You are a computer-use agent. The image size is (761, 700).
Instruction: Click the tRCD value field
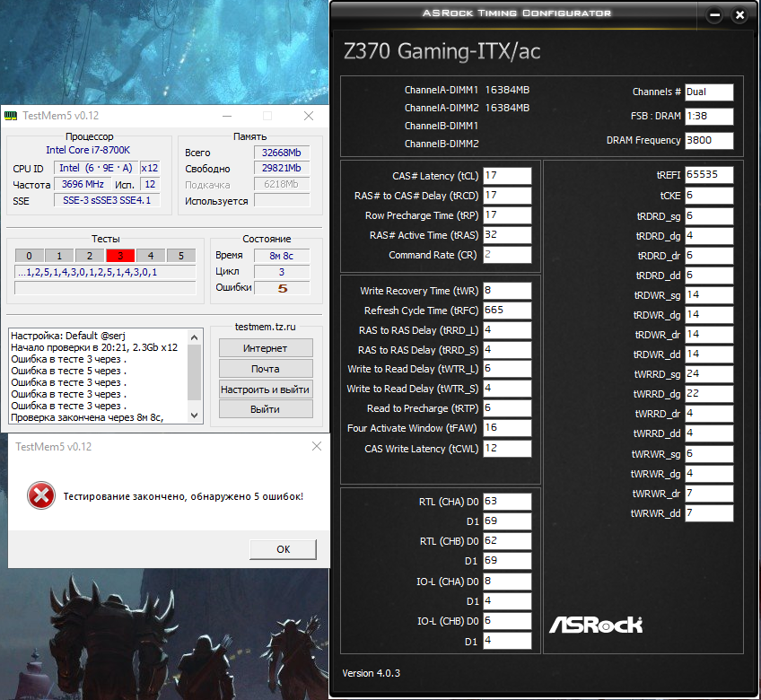pos(507,195)
